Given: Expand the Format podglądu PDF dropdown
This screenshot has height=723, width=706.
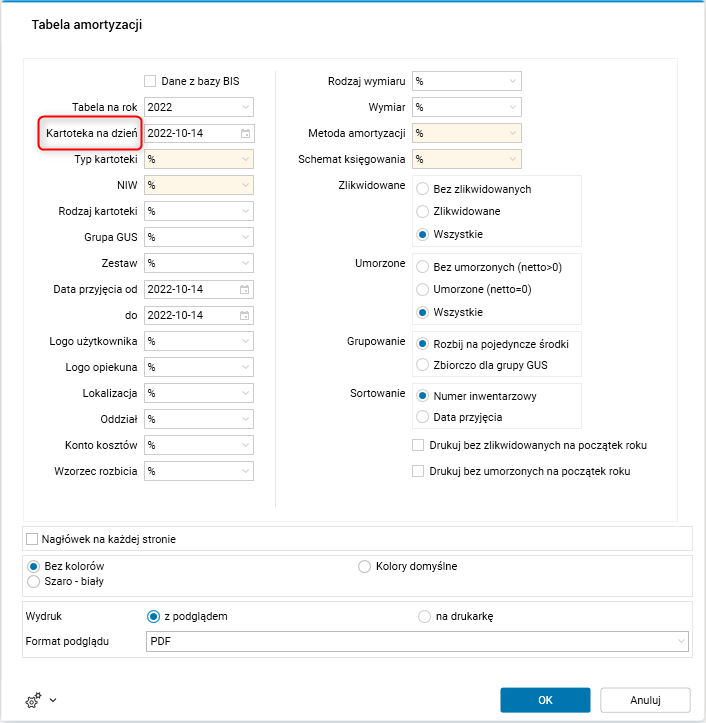Looking at the screenshot, I should (681, 641).
